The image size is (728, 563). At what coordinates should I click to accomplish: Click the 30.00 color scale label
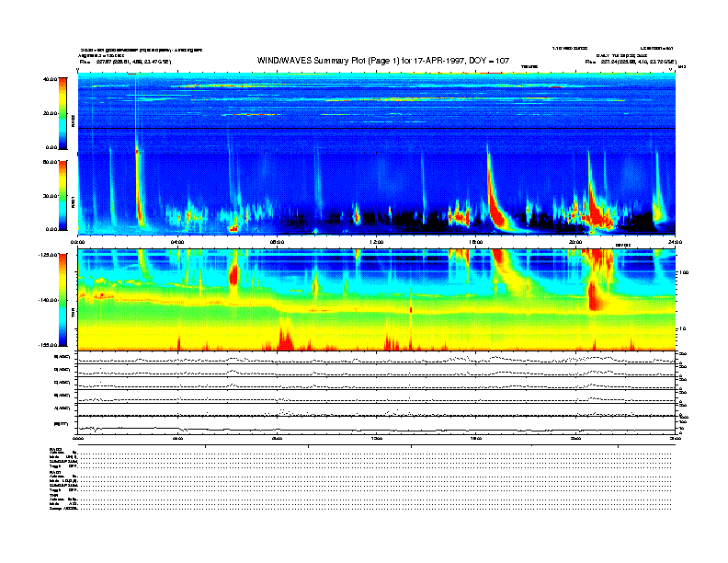50,196
